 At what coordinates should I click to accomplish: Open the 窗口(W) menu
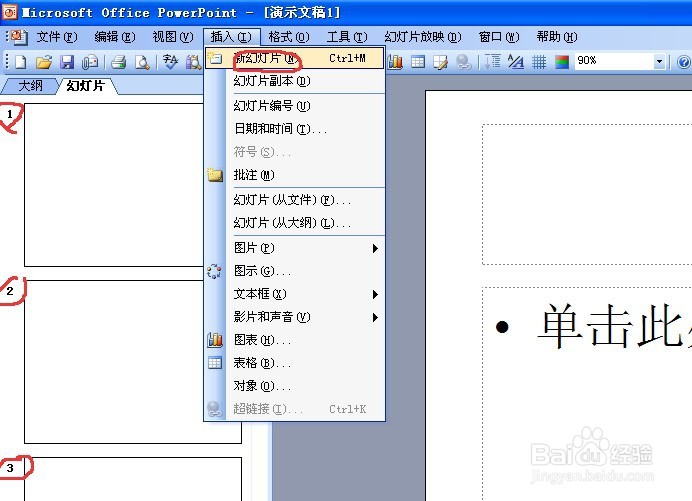pos(499,37)
